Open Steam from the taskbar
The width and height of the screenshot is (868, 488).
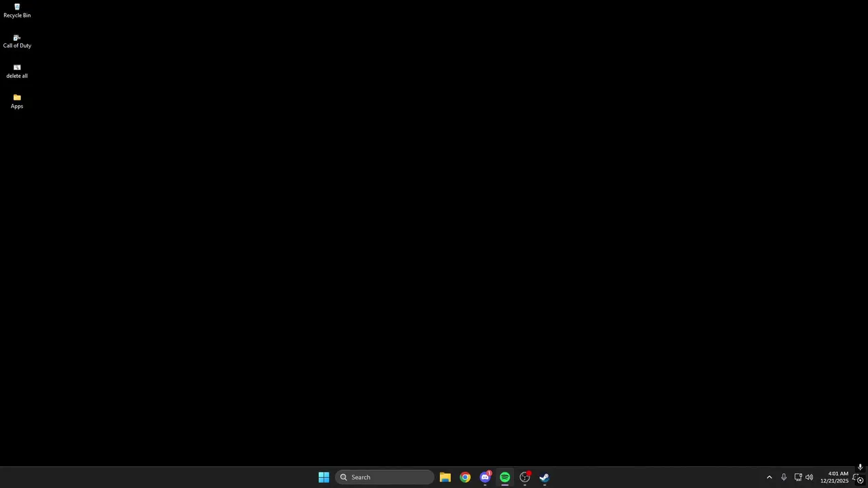pyautogui.click(x=544, y=477)
